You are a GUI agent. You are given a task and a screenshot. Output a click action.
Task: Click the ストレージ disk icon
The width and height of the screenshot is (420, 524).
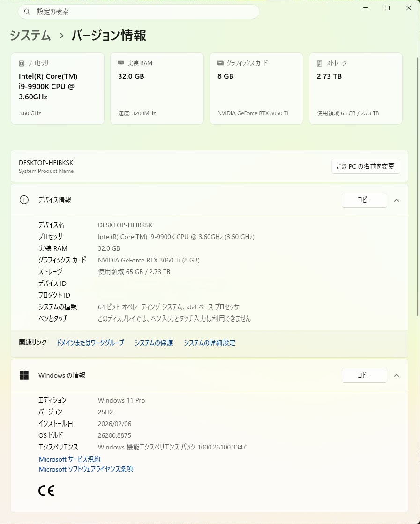click(x=319, y=63)
